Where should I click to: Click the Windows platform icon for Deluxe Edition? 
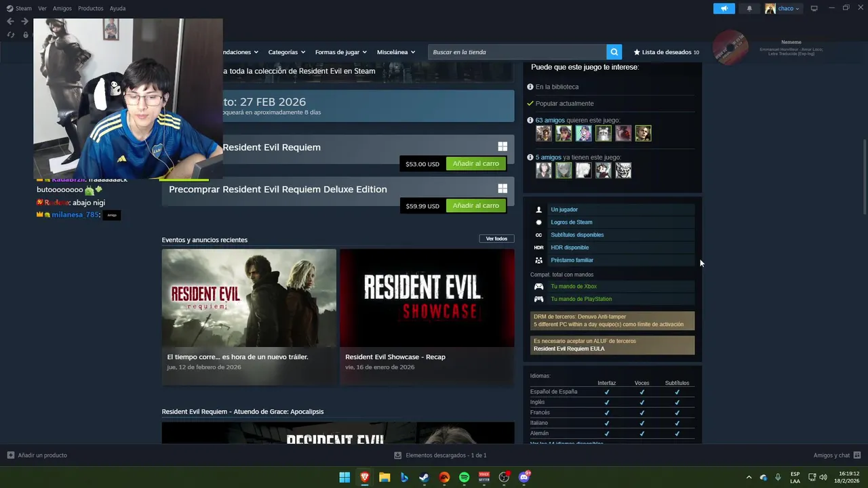click(502, 188)
